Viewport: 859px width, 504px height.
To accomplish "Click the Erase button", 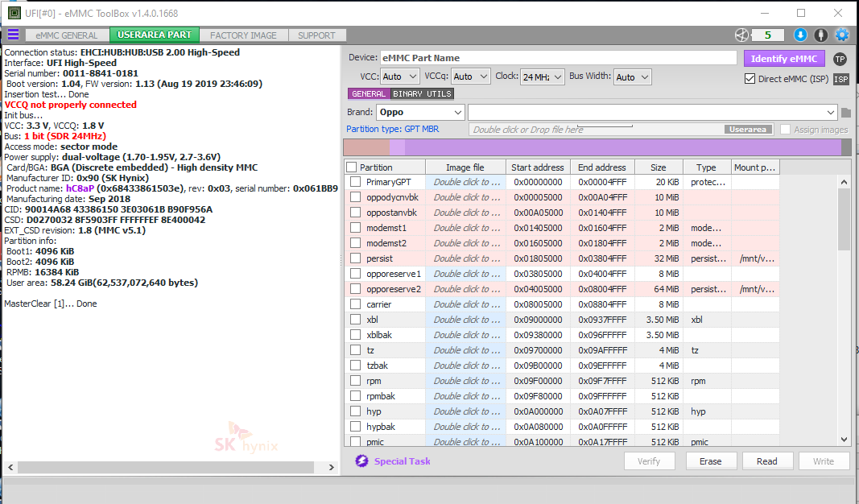I will [x=711, y=461].
